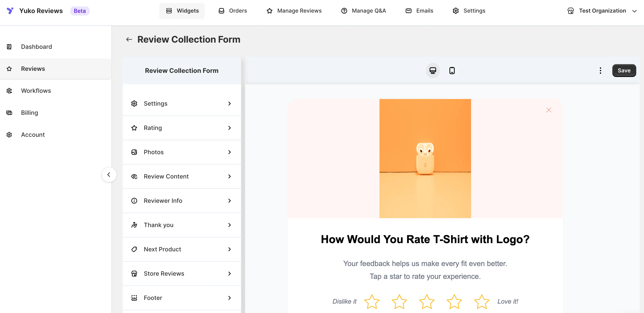Image resolution: width=644 pixels, height=313 pixels.
Task: Open the Emails tab
Action: [419, 11]
